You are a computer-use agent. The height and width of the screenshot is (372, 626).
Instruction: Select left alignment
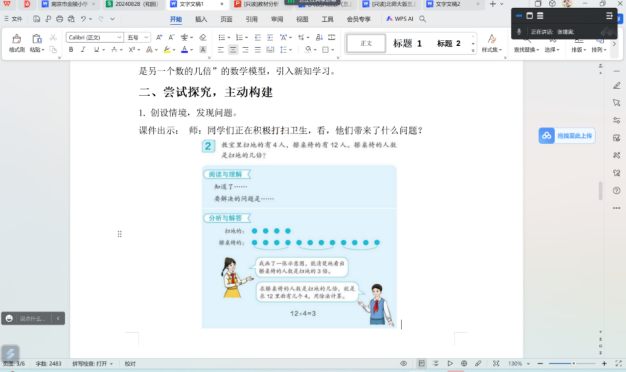[x=221, y=49]
